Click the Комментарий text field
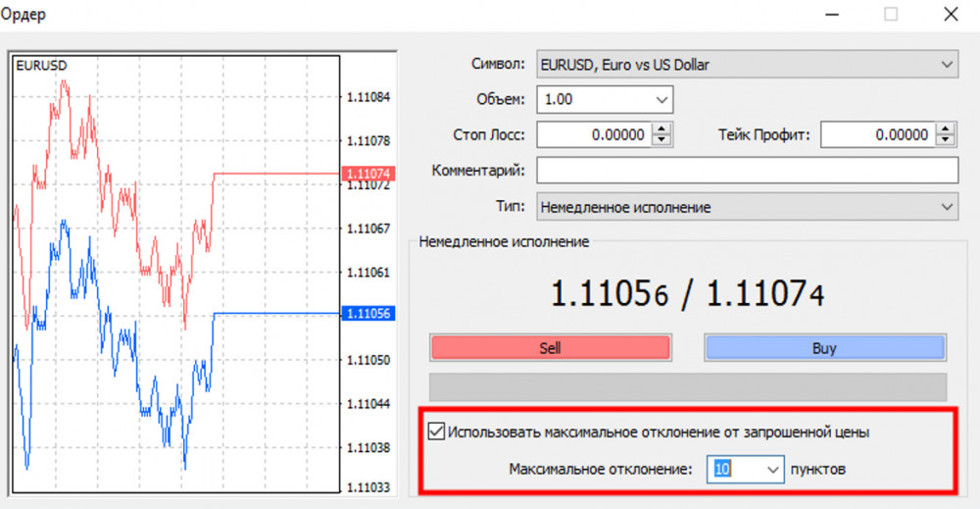This screenshot has width=980, height=509. click(x=747, y=170)
